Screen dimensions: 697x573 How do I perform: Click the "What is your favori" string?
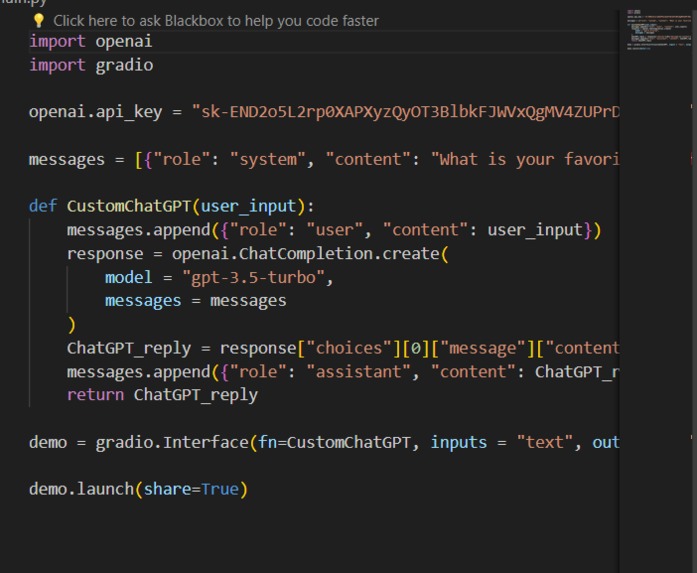tap(525, 159)
